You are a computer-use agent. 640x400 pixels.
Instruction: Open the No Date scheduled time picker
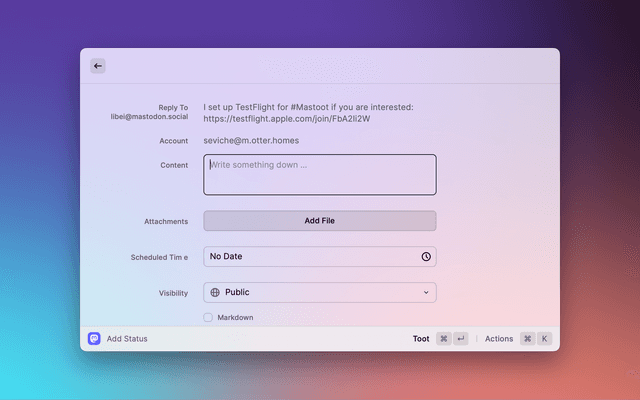(x=310, y=257)
